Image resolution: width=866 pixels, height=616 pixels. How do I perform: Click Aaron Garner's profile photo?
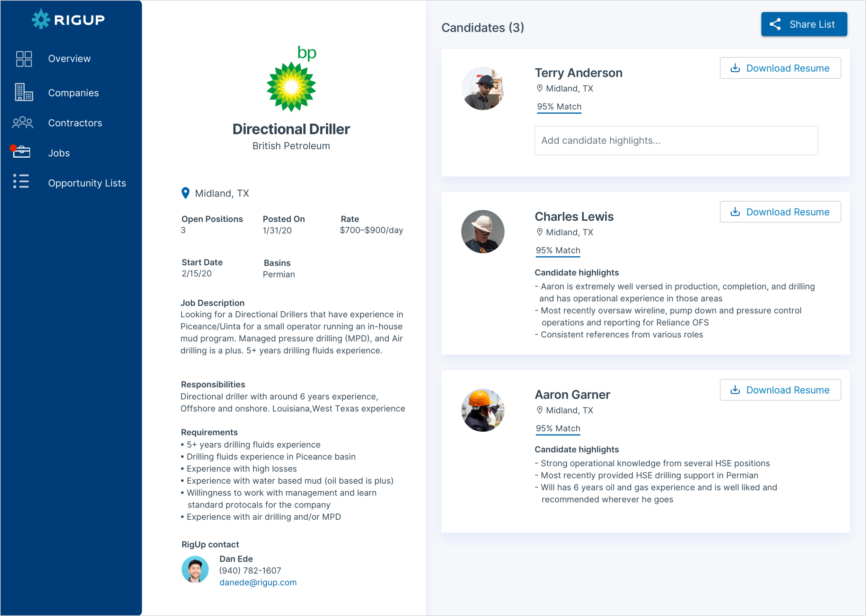click(x=483, y=410)
